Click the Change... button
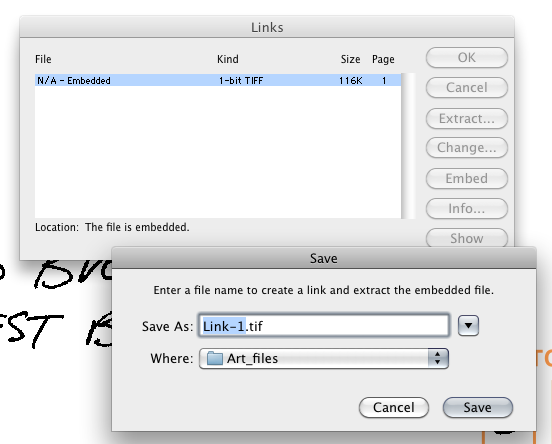 (467, 148)
